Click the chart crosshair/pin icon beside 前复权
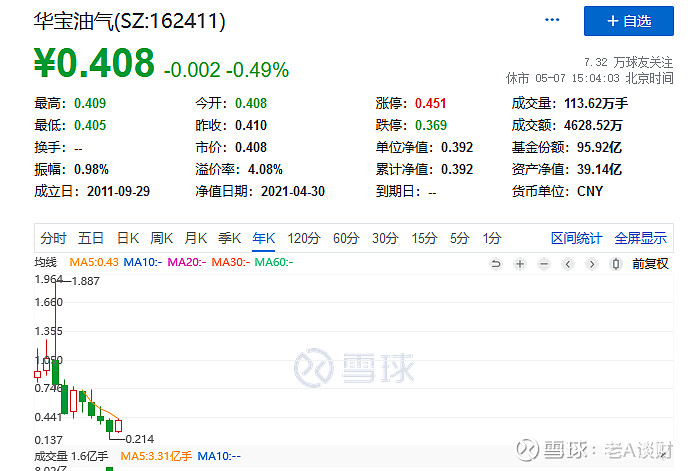Viewport: 693px width, 471px height. [616, 264]
